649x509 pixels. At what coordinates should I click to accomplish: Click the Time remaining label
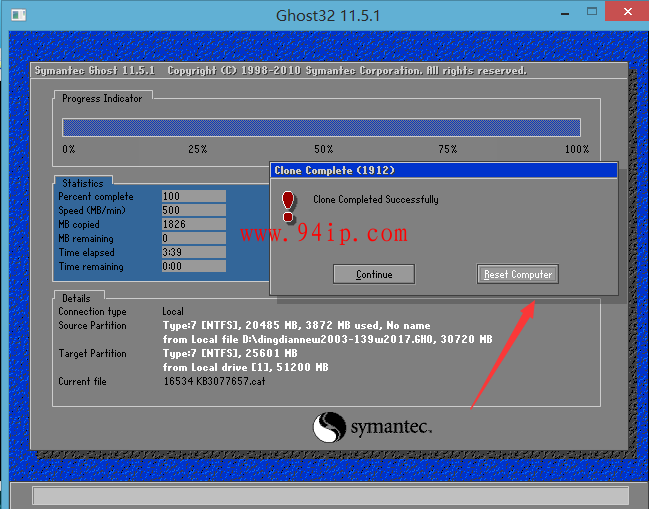91,267
